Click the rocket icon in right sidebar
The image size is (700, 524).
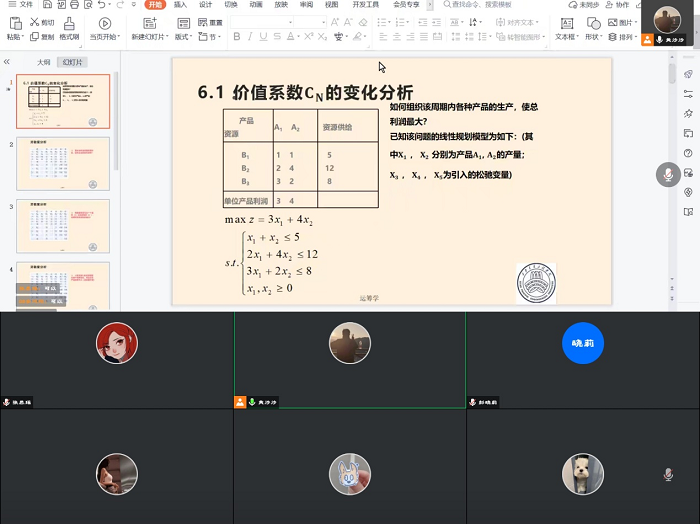click(x=688, y=74)
